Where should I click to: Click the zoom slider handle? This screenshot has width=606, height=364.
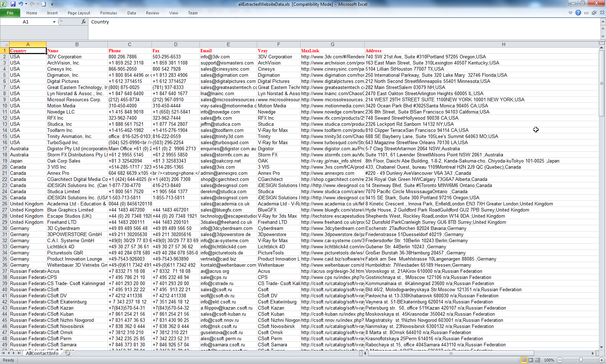click(581, 360)
